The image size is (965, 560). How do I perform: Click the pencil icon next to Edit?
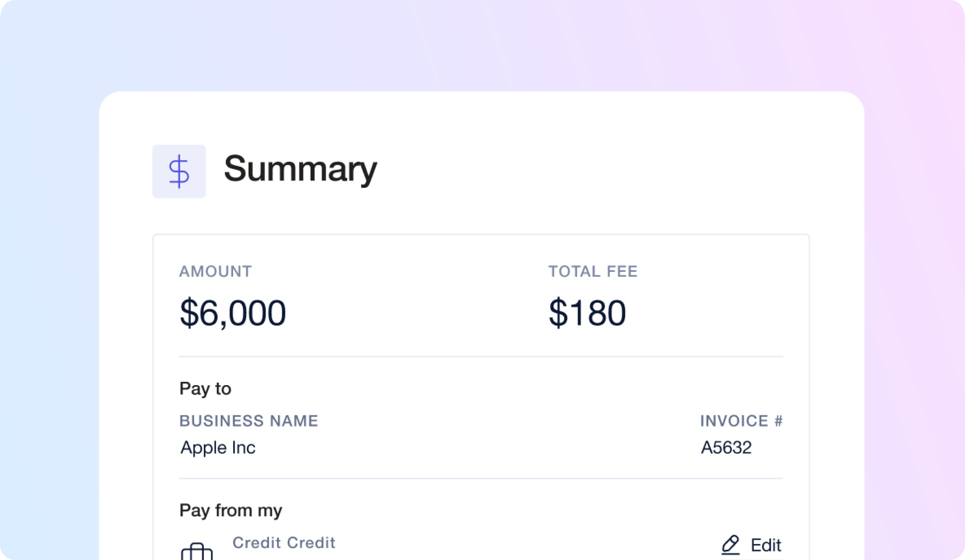[731, 544]
